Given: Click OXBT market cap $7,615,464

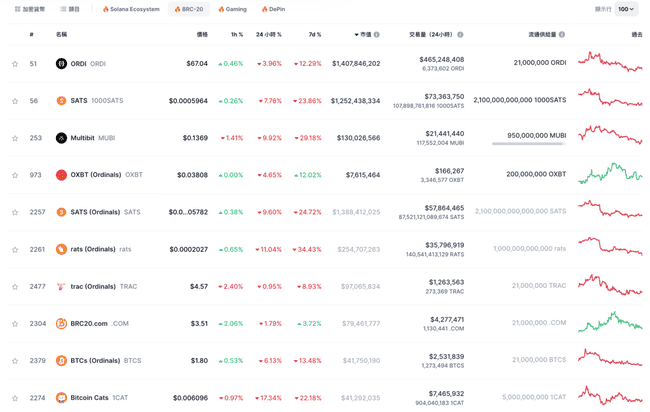Looking at the screenshot, I should coord(363,175).
